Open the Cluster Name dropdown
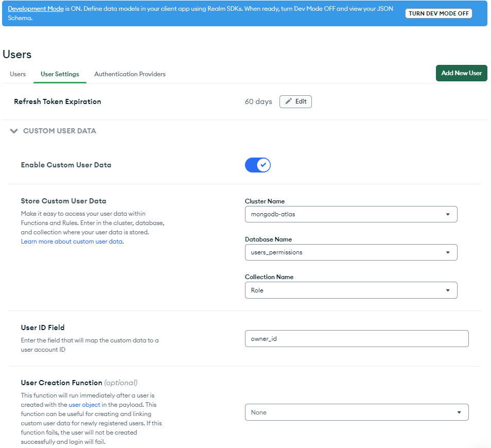 (x=350, y=214)
